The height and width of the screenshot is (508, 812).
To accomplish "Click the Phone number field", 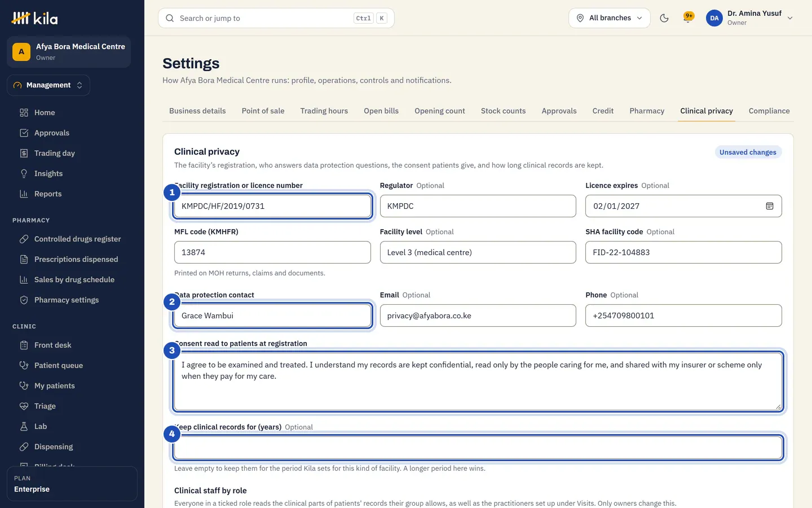I will tap(683, 316).
